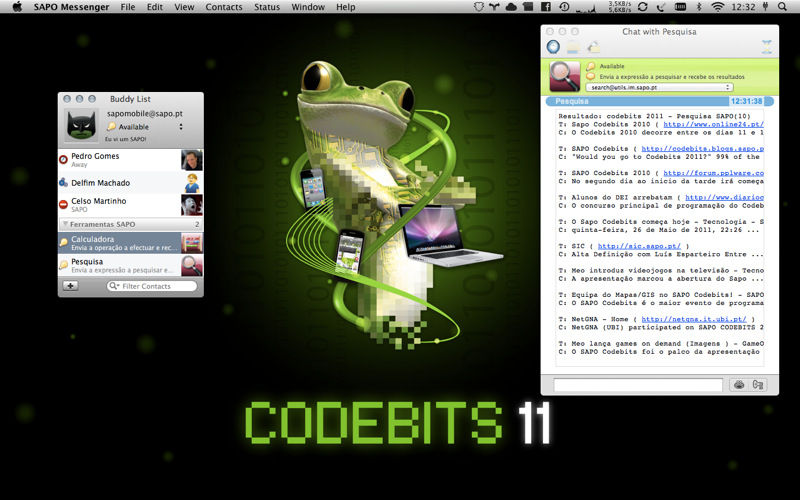Click the Facebook icon in menu bar
Screen dimensions: 800x500
(x=545, y=7)
